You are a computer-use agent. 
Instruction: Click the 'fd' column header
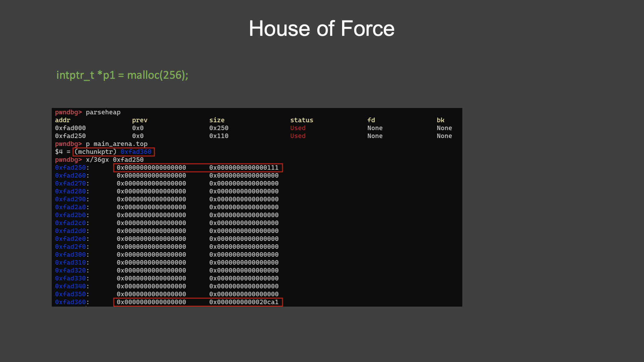tap(371, 120)
